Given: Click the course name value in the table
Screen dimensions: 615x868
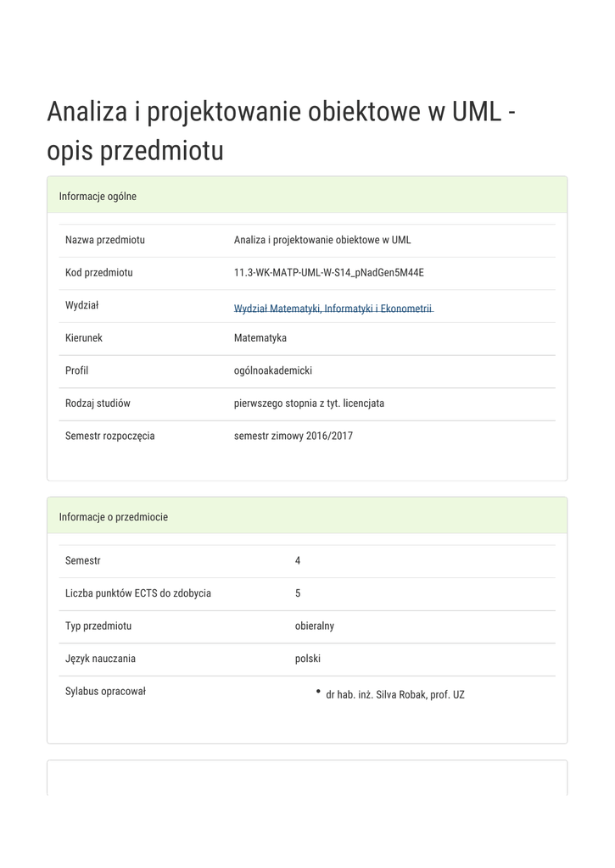Looking at the screenshot, I should 322,240.
